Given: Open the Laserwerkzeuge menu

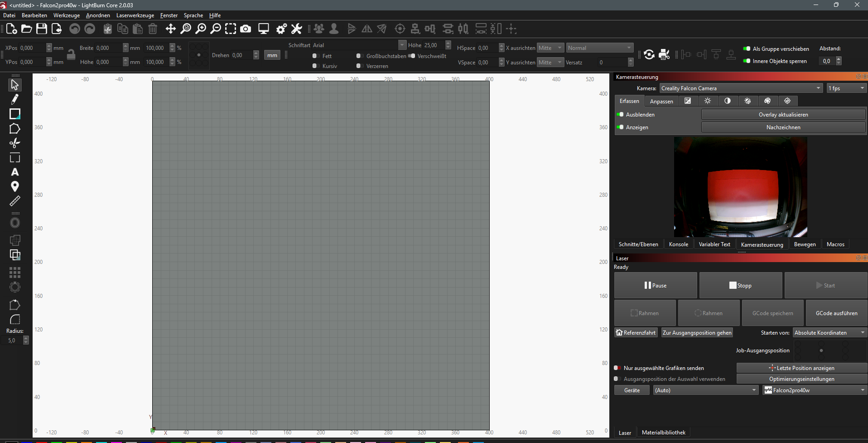Looking at the screenshot, I should pos(135,15).
